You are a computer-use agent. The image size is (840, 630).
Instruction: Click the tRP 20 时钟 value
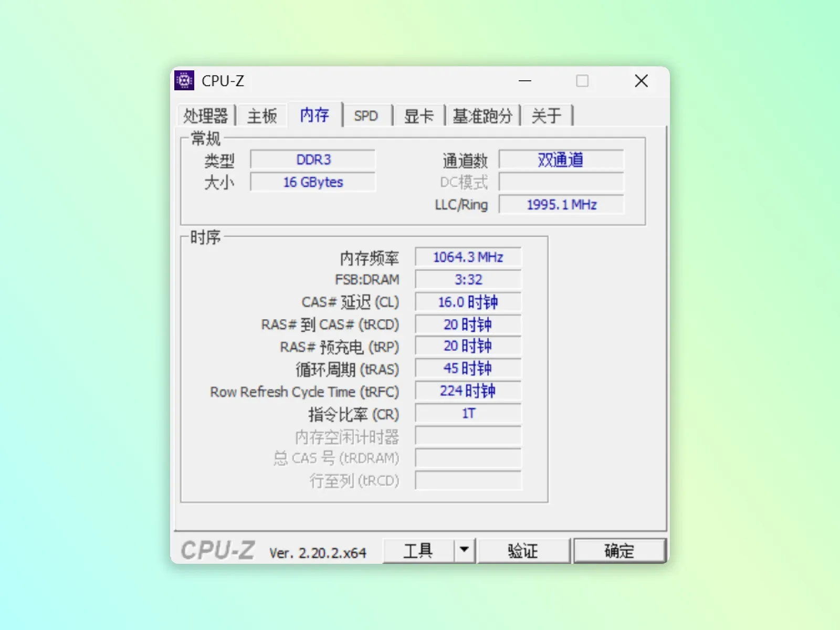[x=468, y=346]
